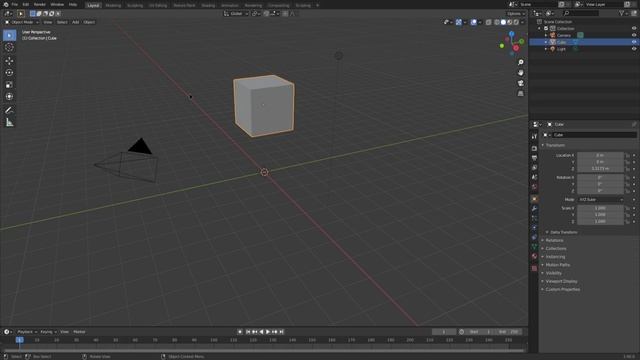Switch perspective/orthographic via grid icon
This screenshot has width=640, height=360.
coord(520,93)
